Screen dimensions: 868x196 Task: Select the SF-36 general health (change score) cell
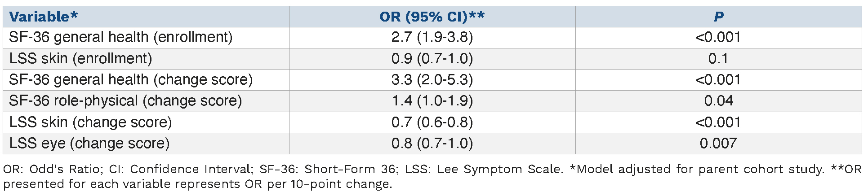131,80
